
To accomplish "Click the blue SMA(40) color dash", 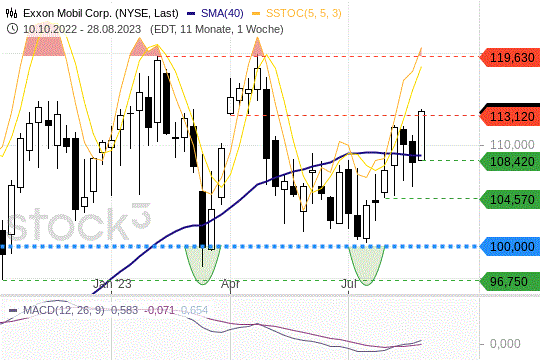I will pos(191,14).
